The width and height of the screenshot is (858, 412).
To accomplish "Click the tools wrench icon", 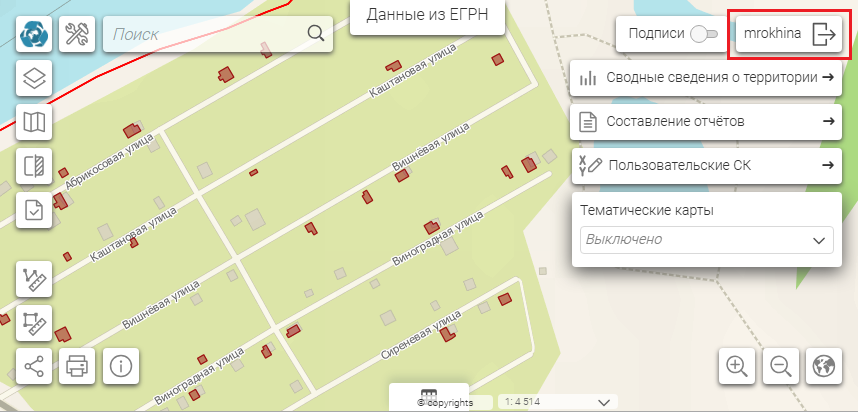I will click(x=77, y=35).
